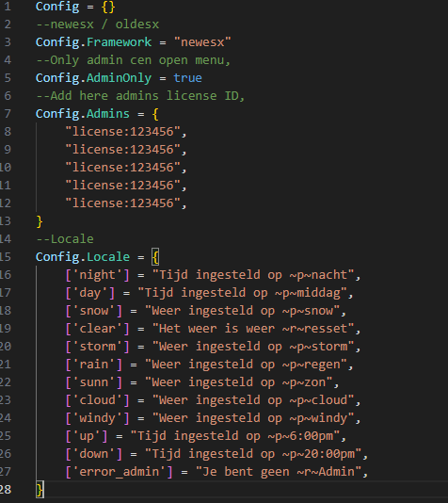Click the ['sunn'] locale key

94,382
